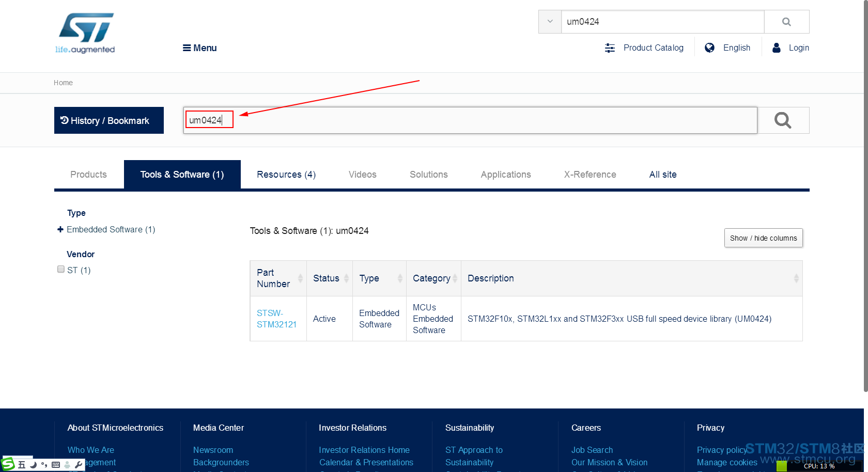This screenshot has height=472, width=868.
Task: Click the header search input field
Action: [x=662, y=22]
